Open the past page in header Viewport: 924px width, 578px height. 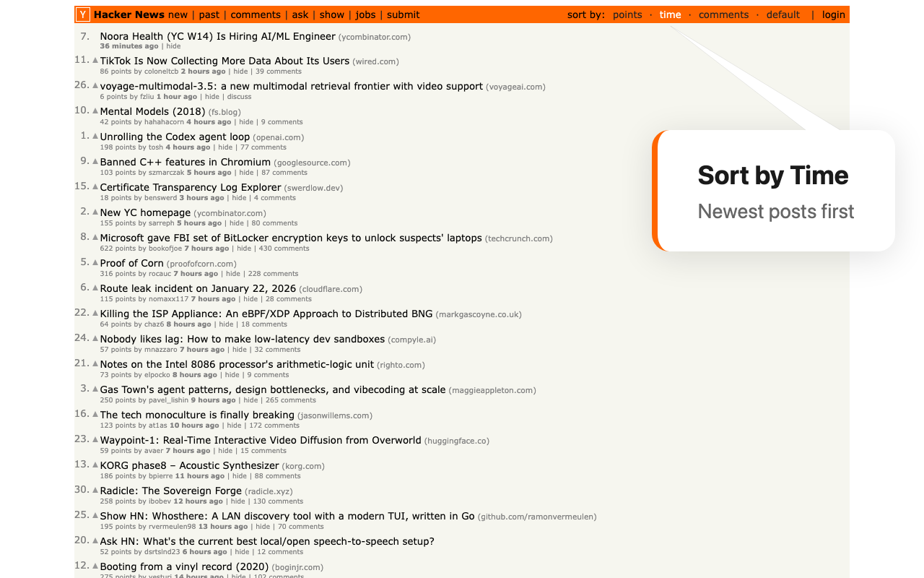point(209,14)
